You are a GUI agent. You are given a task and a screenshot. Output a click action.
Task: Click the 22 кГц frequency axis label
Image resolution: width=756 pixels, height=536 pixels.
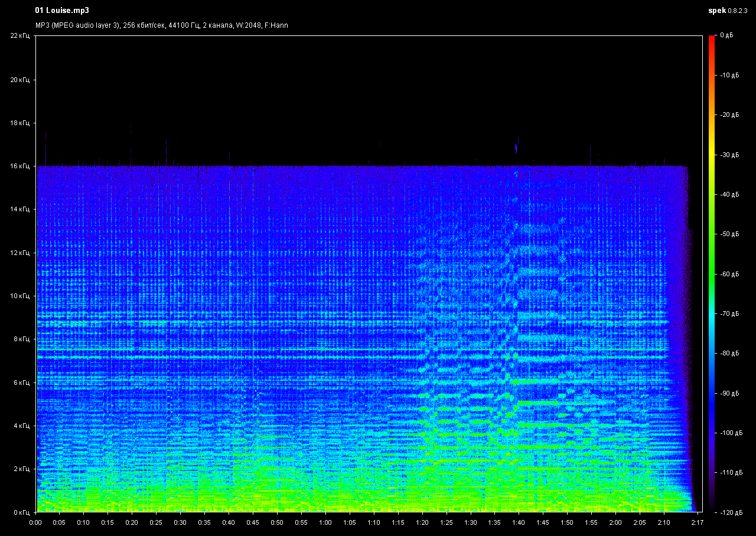pyautogui.click(x=19, y=36)
